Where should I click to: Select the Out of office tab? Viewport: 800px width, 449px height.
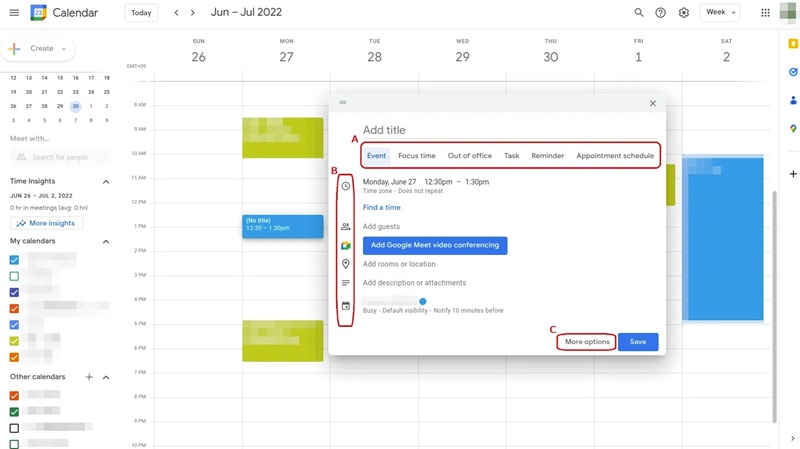click(470, 156)
